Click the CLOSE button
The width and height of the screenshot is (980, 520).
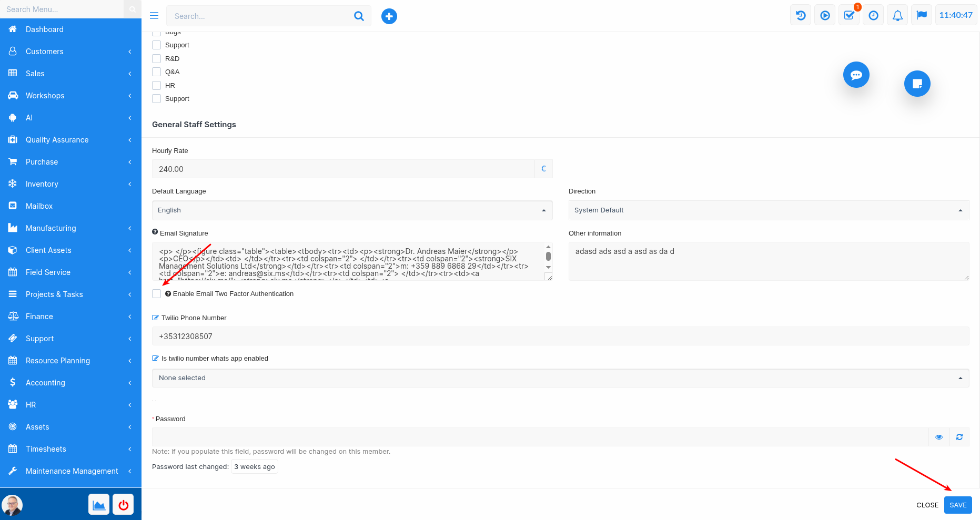(x=927, y=505)
